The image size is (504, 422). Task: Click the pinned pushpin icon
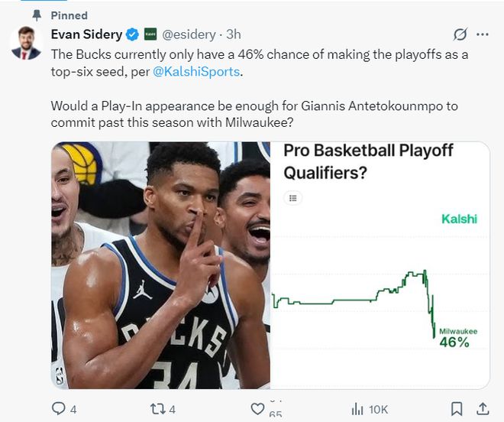[37, 15]
